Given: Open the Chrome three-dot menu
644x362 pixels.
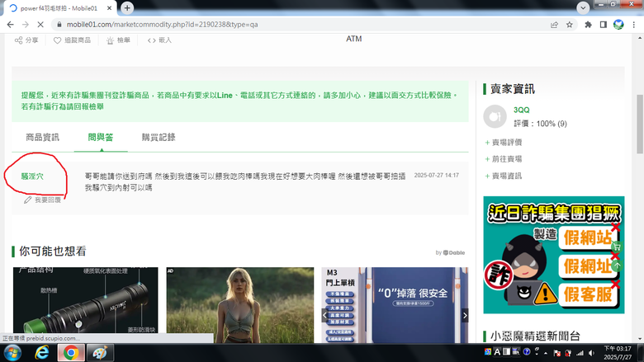Looking at the screenshot, I should [634, 25].
